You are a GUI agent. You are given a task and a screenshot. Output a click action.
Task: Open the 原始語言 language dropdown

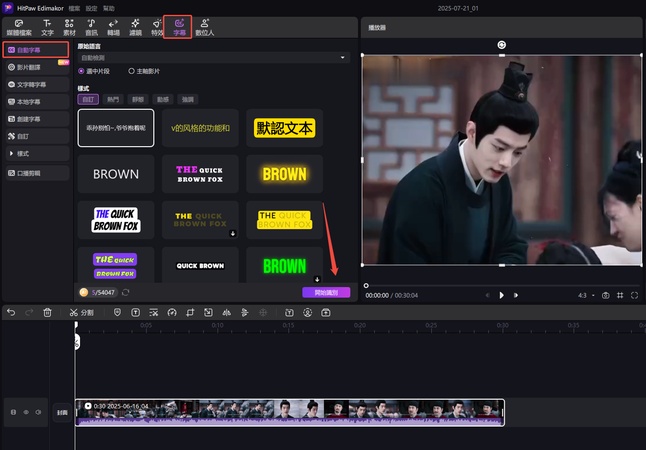click(214, 57)
